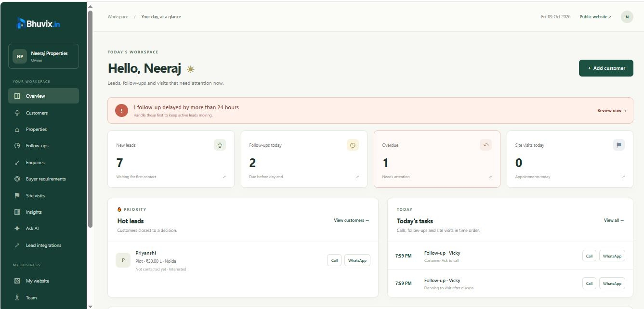Click the Lead integrations arrow icon
644x309 pixels.
(x=17, y=245)
